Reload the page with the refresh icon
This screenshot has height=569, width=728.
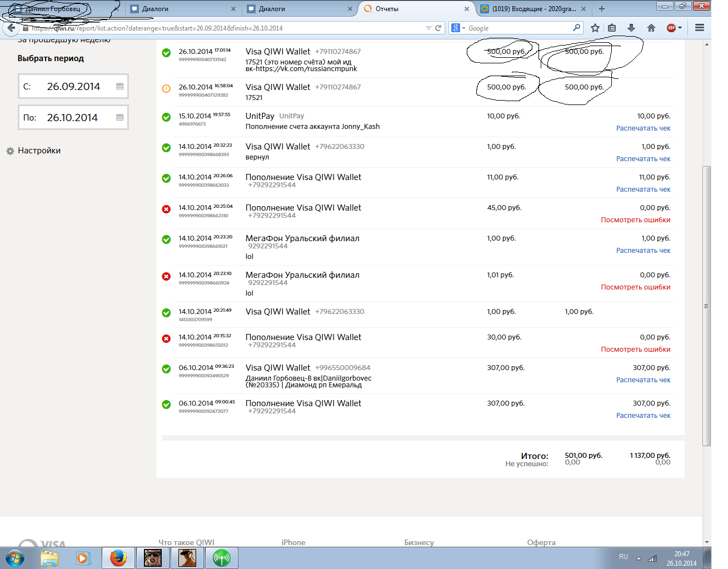click(438, 28)
